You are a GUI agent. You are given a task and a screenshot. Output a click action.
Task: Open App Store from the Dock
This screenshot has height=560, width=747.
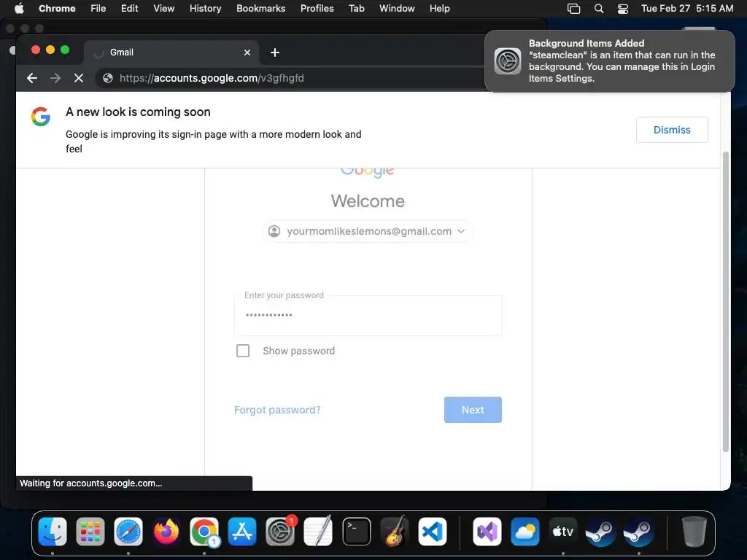pos(242,532)
